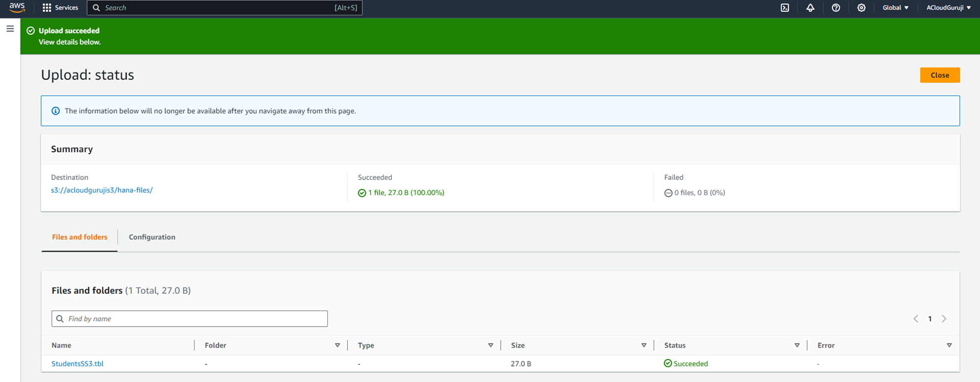Open the ACloudGuruji account dropdown
Screen dimensions: 980x382
pyautogui.click(x=948, y=8)
